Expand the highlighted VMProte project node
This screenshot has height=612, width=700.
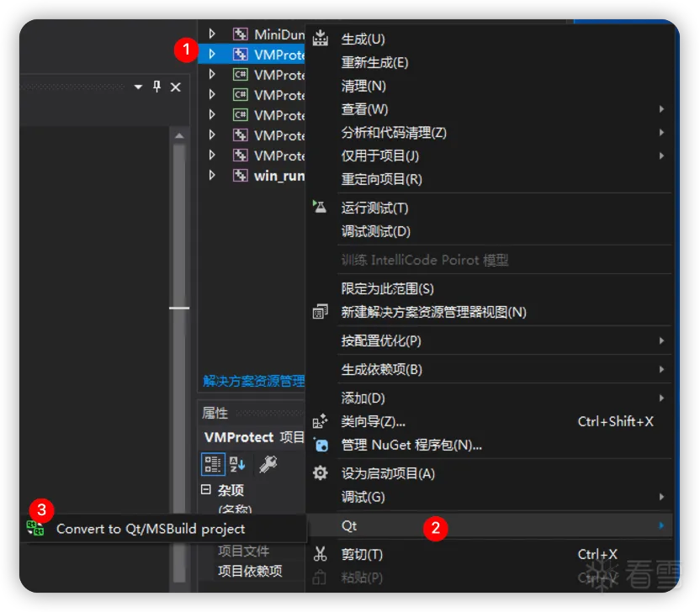[212, 54]
